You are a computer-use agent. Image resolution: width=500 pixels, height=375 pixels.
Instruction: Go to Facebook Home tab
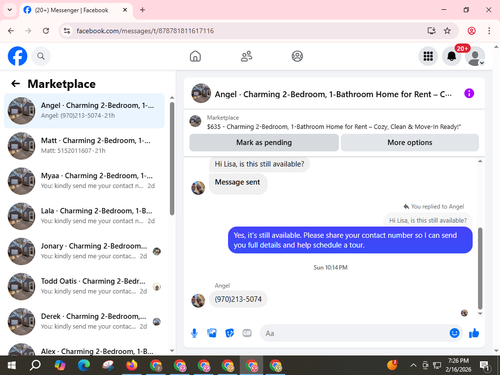195,56
